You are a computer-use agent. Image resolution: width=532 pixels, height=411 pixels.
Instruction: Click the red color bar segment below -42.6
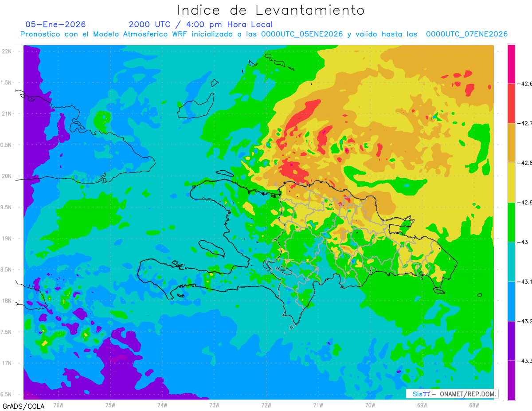[x=511, y=103]
